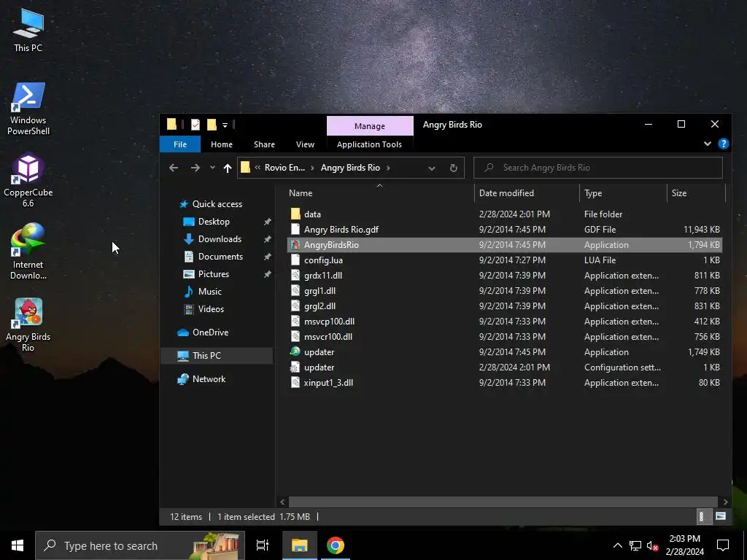Open Music in navigation pane
The width and height of the screenshot is (747, 560).
click(209, 292)
